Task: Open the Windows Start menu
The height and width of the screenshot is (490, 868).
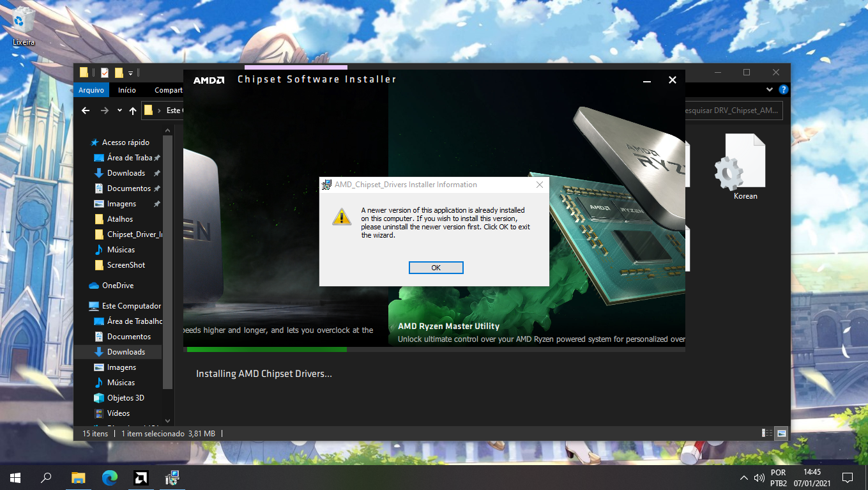Action: pos(15,477)
